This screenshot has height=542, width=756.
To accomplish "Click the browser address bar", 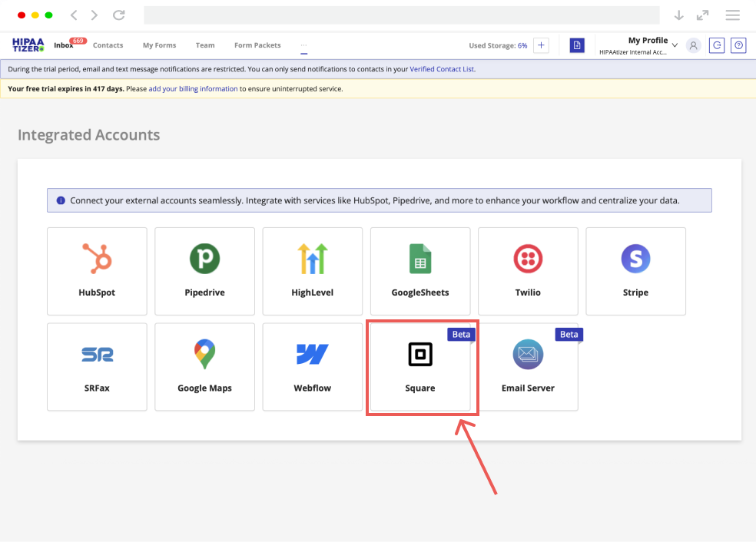I will (x=402, y=15).
